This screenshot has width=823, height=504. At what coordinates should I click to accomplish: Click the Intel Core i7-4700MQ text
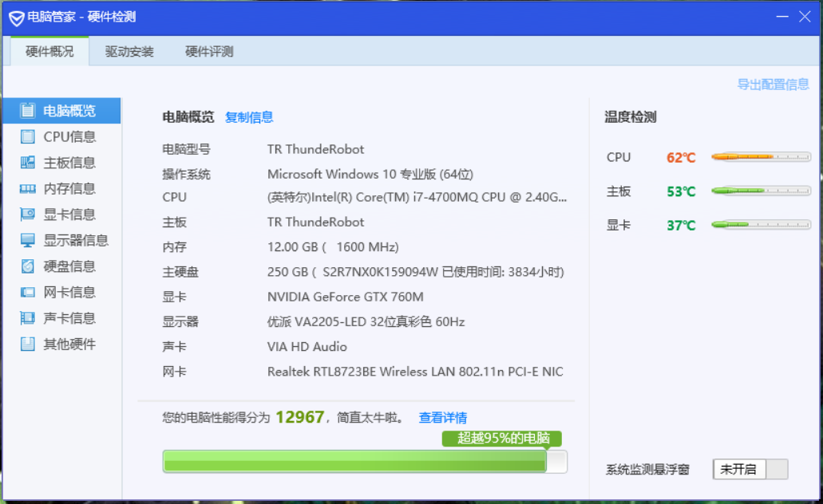[417, 197]
